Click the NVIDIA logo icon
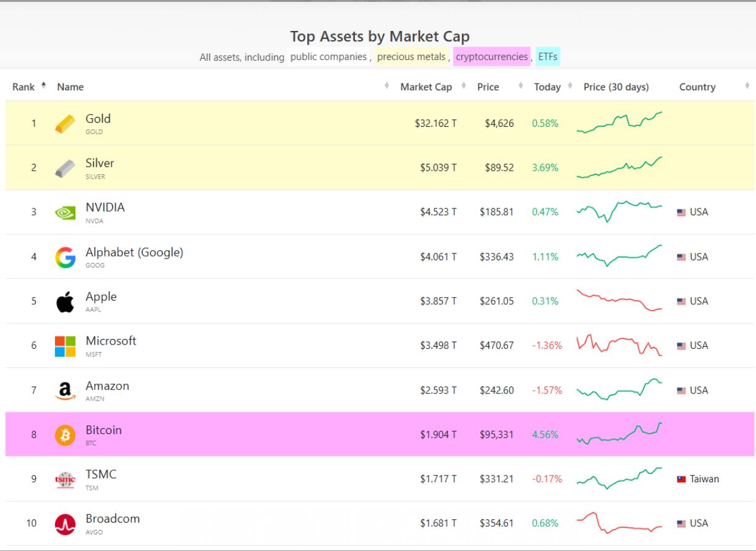The image size is (756, 551). click(65, 213)
